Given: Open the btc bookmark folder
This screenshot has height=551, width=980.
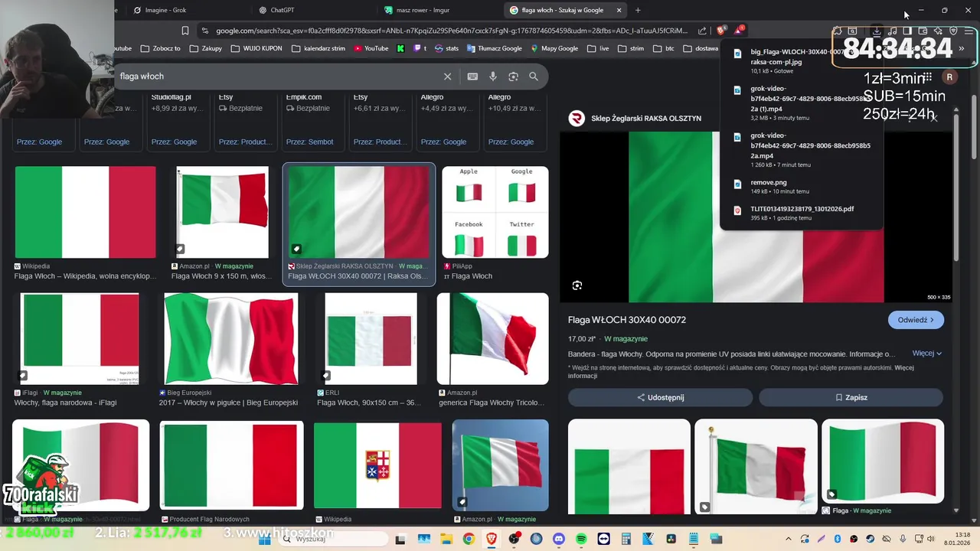Looking at the screenshot, I should tap(663, 48).
